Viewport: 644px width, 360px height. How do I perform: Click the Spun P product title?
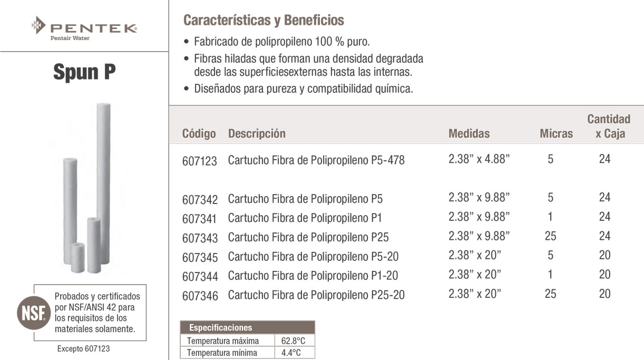coord(84,72)
